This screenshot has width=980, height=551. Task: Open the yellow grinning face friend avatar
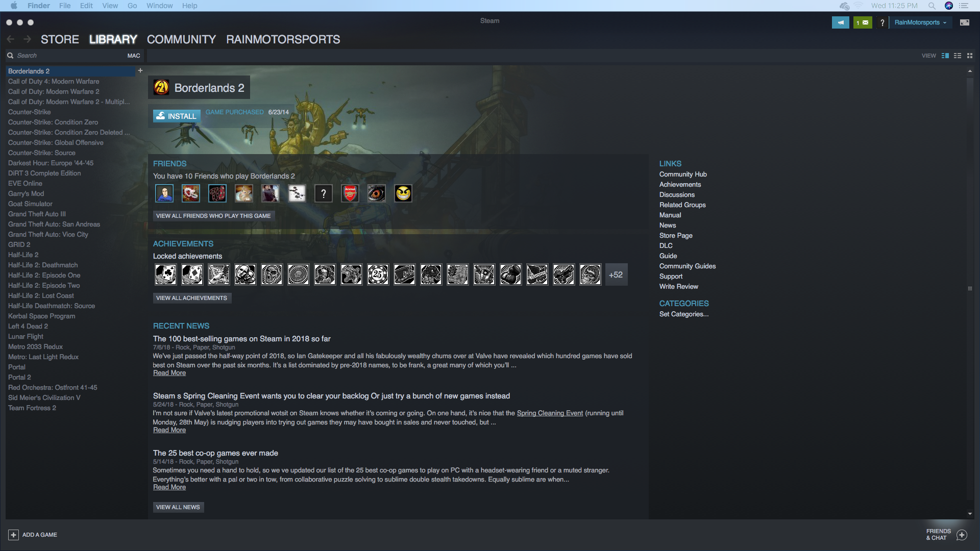click(403, 193)
